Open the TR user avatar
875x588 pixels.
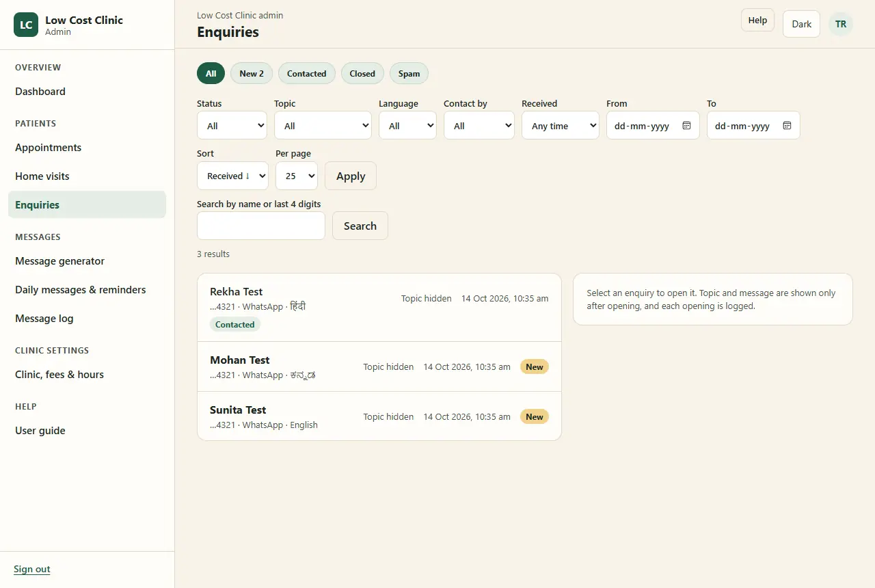[x=841, y=24]
